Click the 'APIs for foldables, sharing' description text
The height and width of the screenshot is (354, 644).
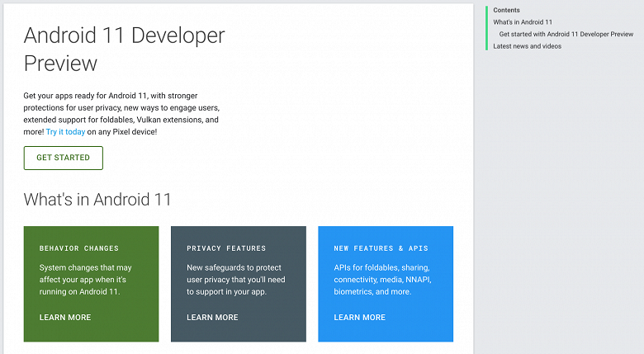click(382, 280)
